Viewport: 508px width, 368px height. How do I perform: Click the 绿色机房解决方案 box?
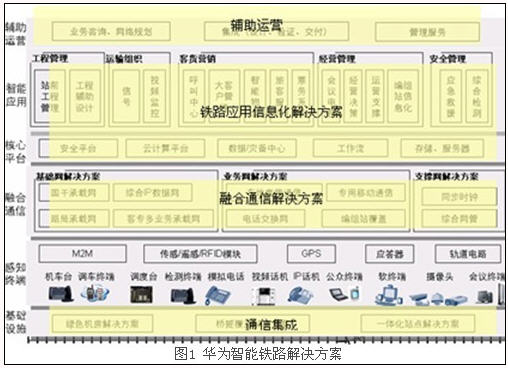[x=102, y=323]
